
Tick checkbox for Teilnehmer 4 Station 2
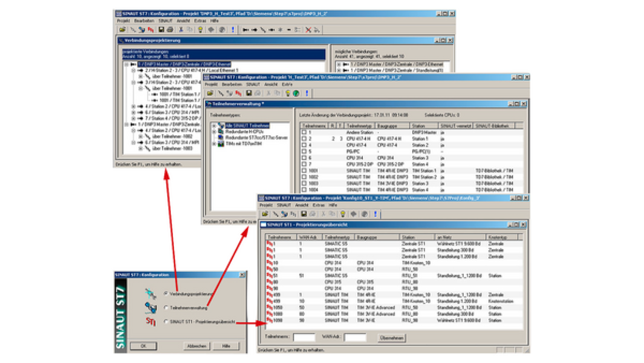[304, 145]
